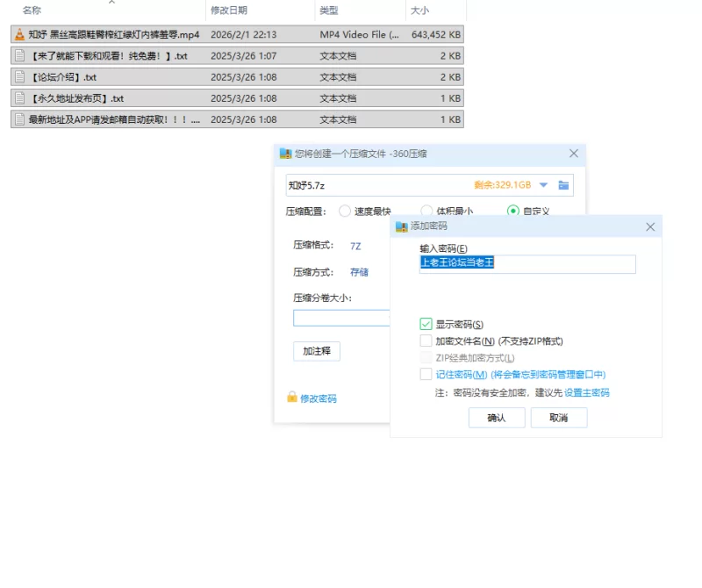Click the lock icon next to 修改密码
The width and height of the screenshot is (702, 588).
point(292,398)
